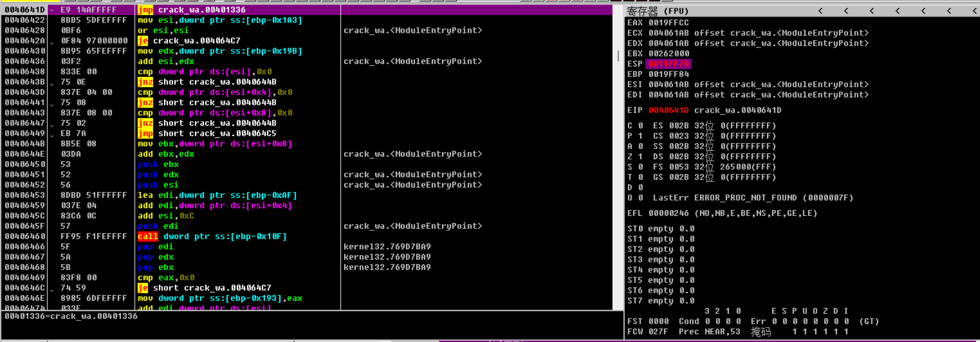Select the ECX register value 004061AB
Screen dimensions: 980x342
[669, 33]
